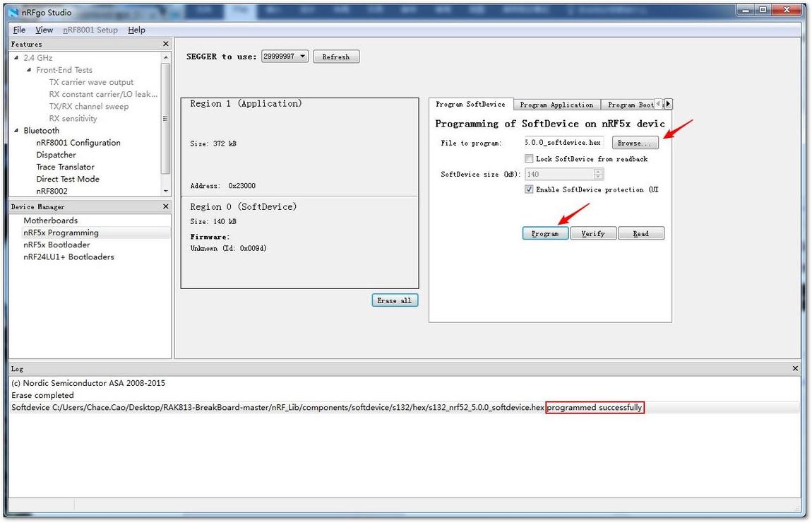Select TX/RX channel sweep

[x=88, y=106]
